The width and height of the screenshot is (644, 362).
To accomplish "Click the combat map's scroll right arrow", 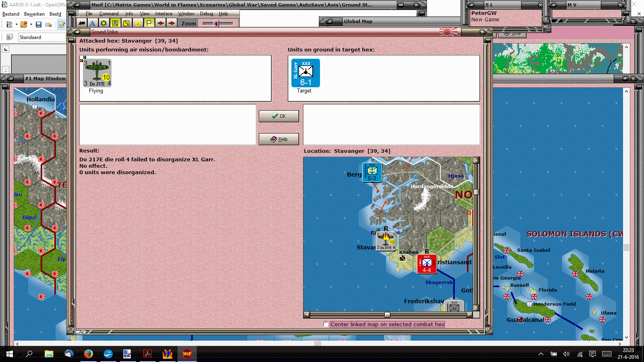I will coord(469,315).
